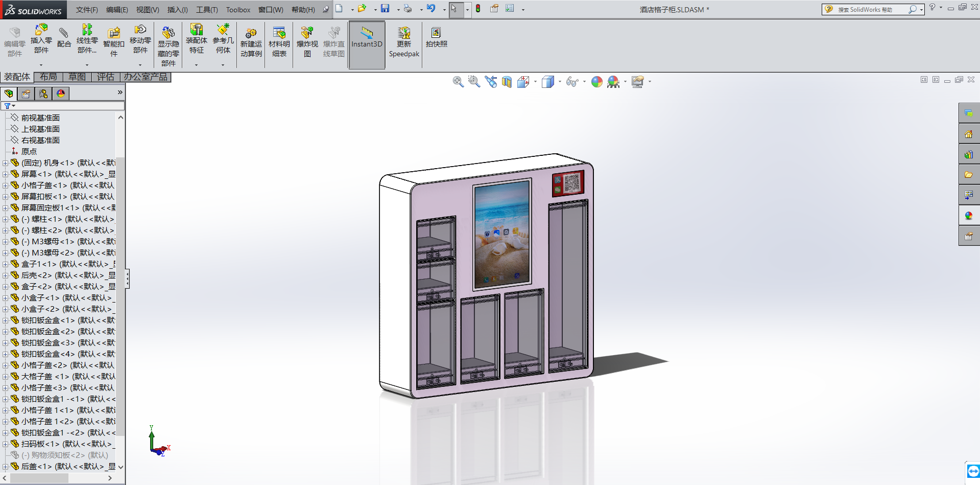The image size is (980, 485).
Task: Open the 插入(I) menu
Action: (178, 10)
